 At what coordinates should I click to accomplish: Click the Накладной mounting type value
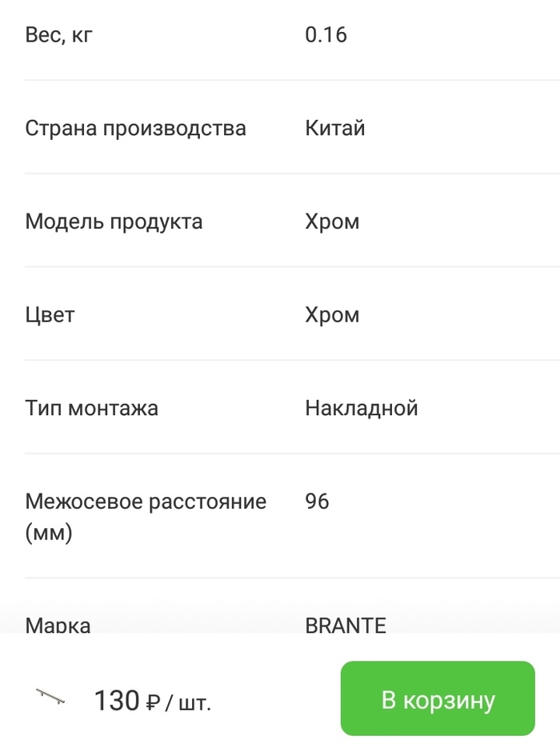(x=362, y=408)
